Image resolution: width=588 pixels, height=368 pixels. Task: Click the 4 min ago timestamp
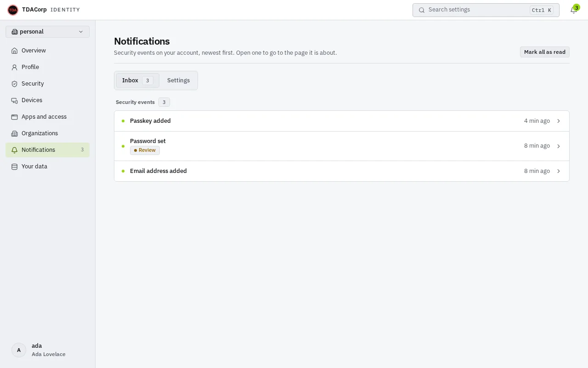coord(537,121)
